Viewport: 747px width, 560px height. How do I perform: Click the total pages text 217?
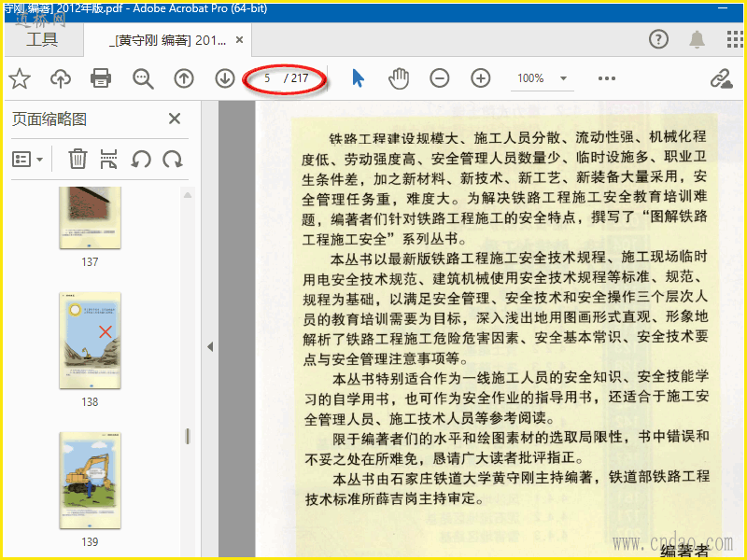coord(300,78)
